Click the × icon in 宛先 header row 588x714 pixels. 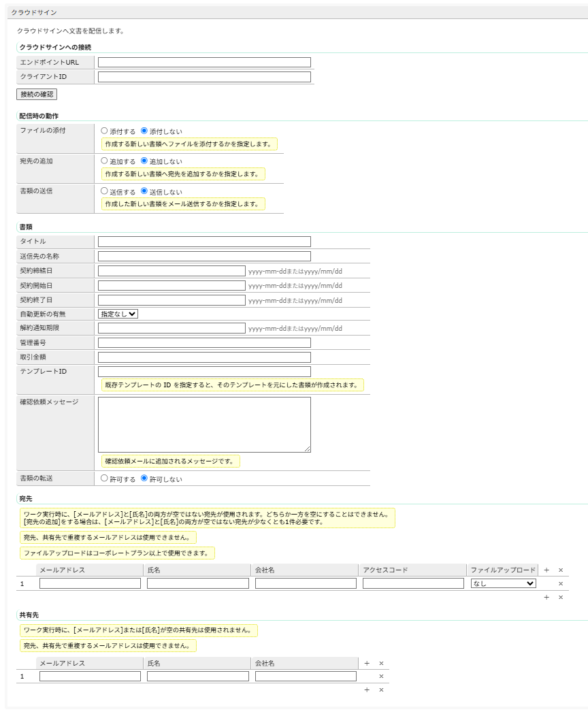[561, 570]
